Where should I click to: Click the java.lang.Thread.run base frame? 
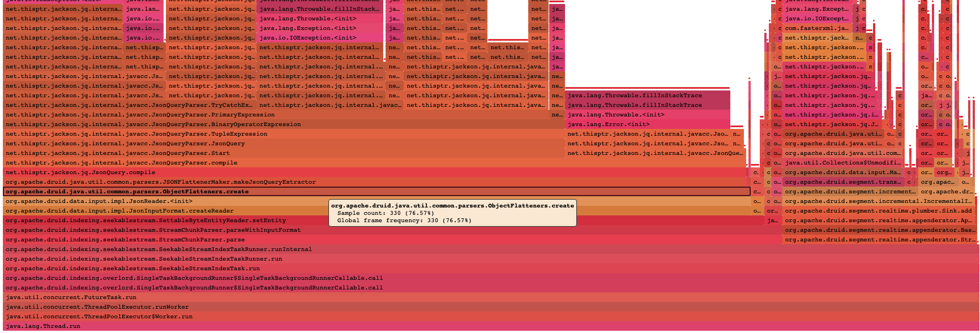click(x=491, y=326)
